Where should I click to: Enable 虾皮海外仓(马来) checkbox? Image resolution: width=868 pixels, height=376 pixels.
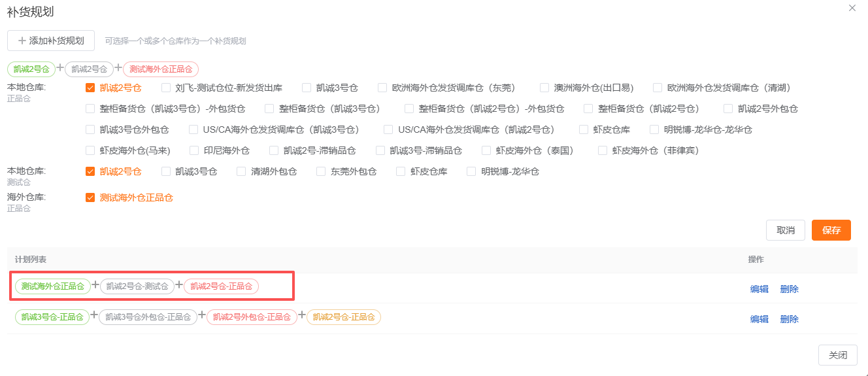[x=91, y=150]
